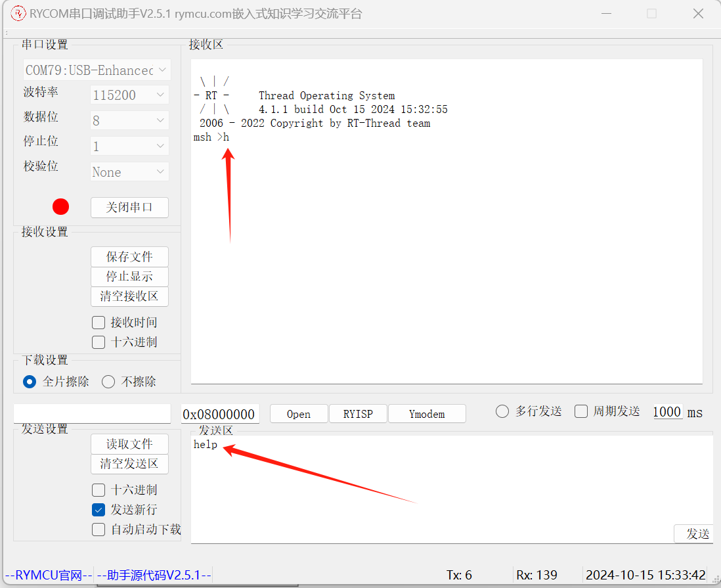
Task: Open the RYMCU官网 link
Action: 48,576
